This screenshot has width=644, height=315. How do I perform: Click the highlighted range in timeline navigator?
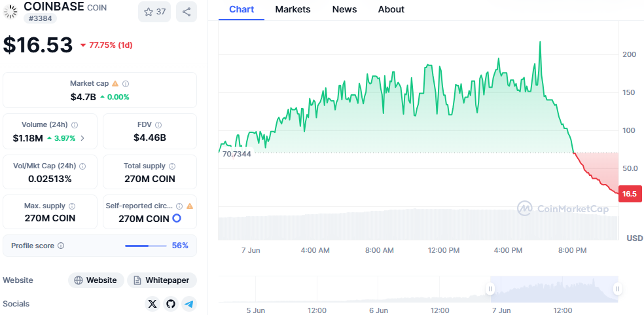coord(554,289)
